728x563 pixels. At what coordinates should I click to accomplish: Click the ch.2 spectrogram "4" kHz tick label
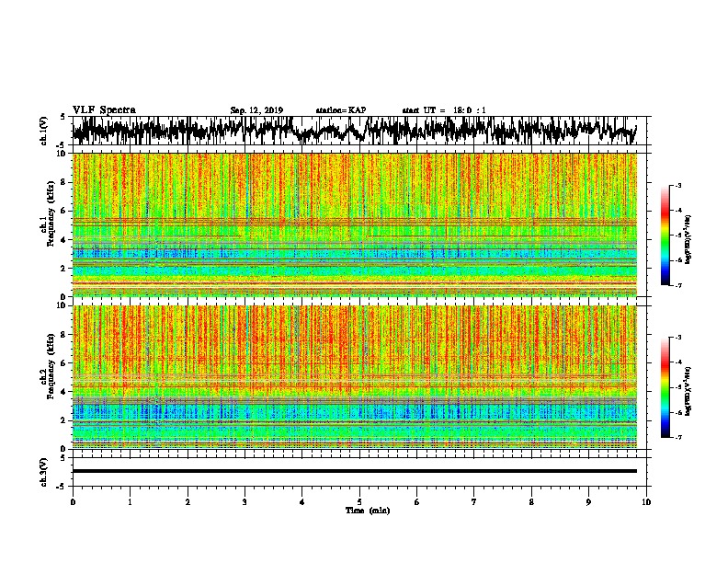pos(64,392)
